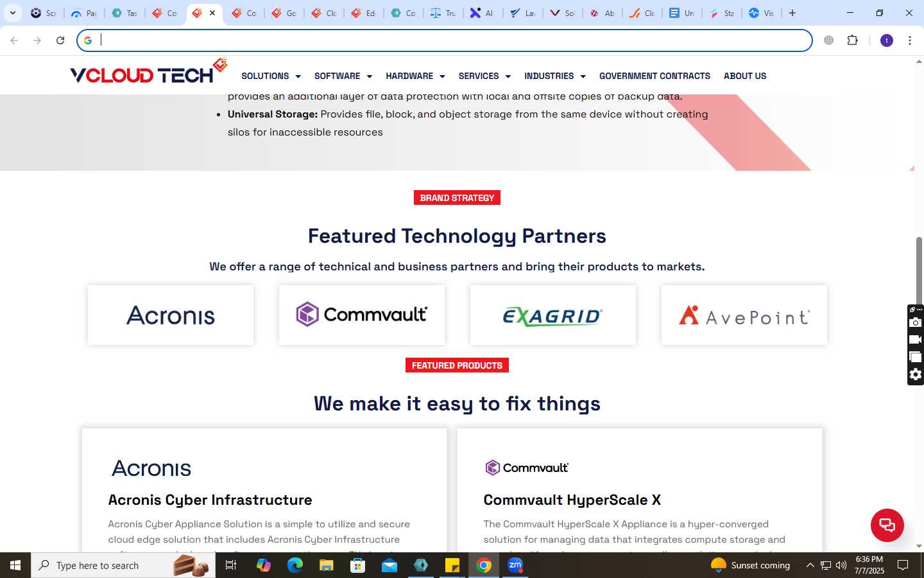Open Chrome from the taskbar
Viewport: 924px width, 578px height.
(x=484, y=565)
